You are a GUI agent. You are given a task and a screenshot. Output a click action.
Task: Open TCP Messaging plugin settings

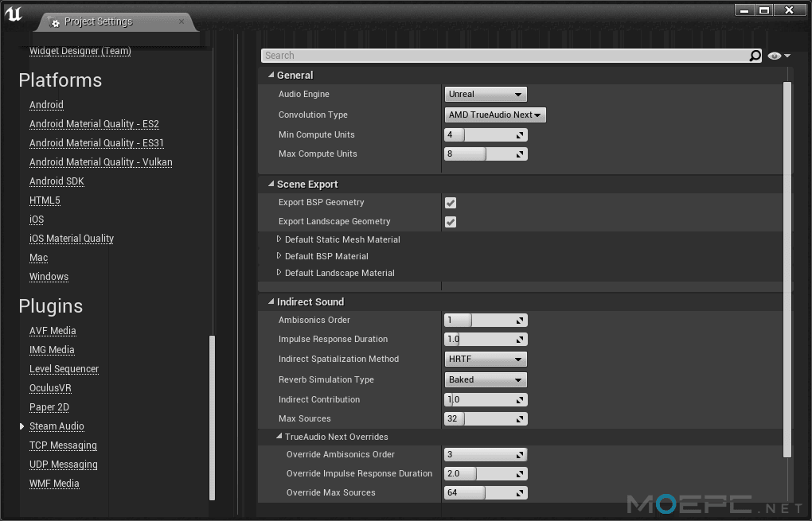[x=63, y=446]
